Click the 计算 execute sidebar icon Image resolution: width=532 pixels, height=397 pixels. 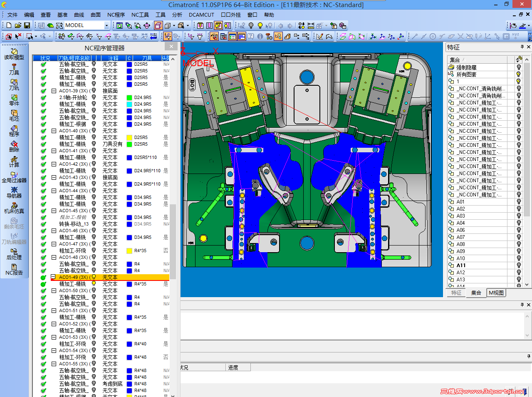(x=14, y=162)
